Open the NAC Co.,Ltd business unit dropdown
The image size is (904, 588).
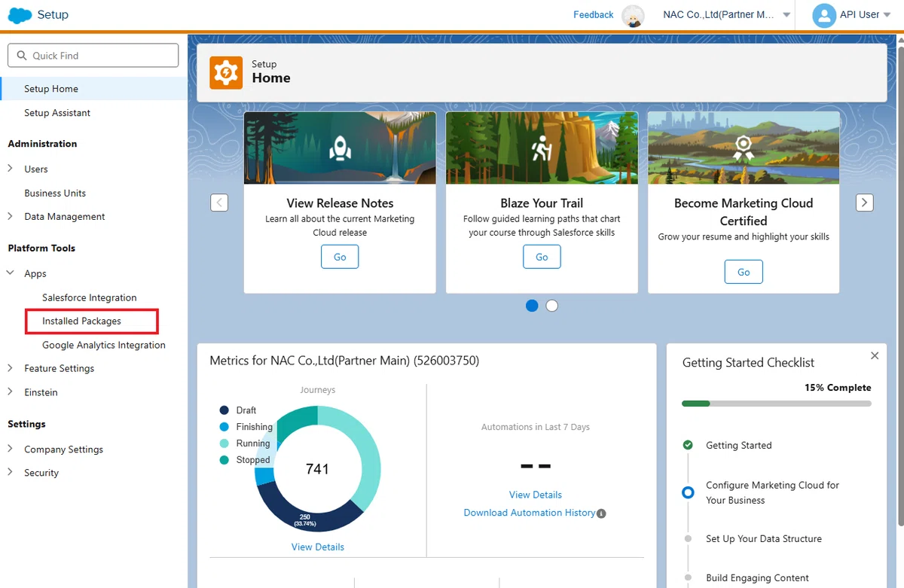[726, 15]
